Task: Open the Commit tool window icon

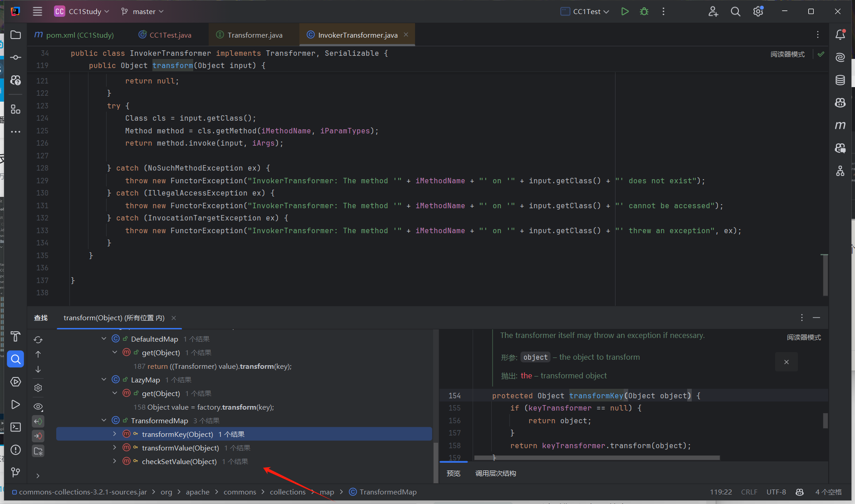Action: [x=15, y=57]
